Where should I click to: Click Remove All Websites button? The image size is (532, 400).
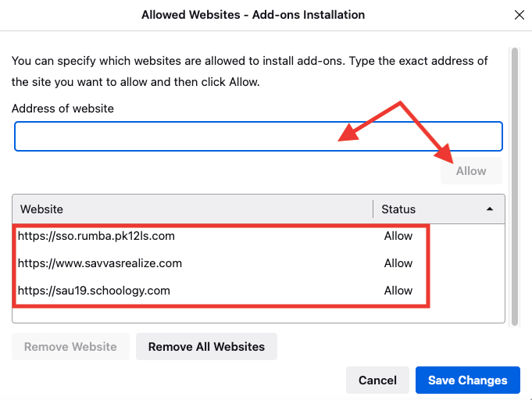[x=206, y=346]
